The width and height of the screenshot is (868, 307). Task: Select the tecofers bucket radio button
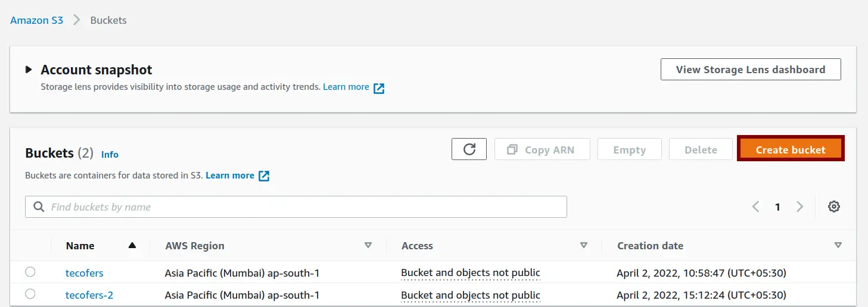coord(30,272)
